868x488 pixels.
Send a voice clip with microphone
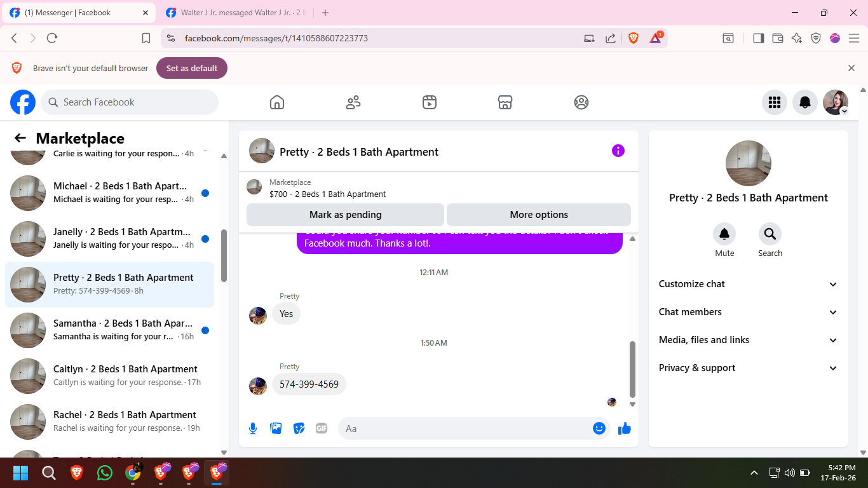[x=253, y=428]
